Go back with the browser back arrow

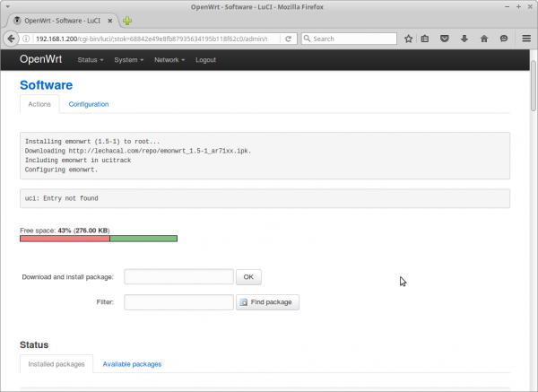(11, 39)
